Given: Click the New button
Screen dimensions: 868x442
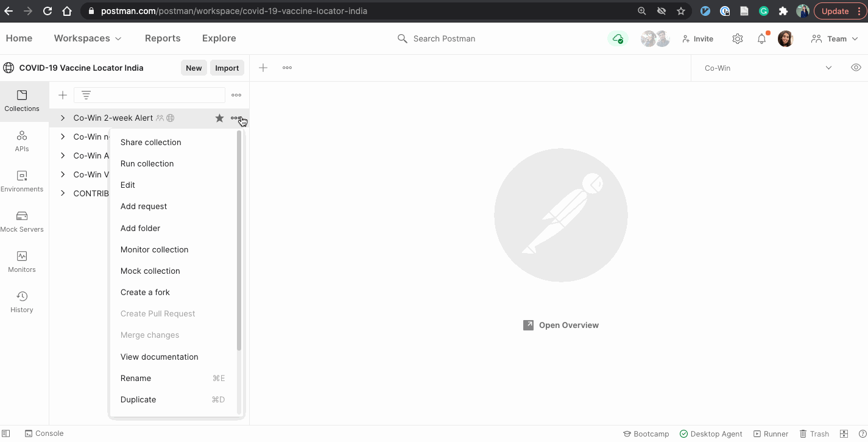Looking at the screenshot, I should (194, 68).
